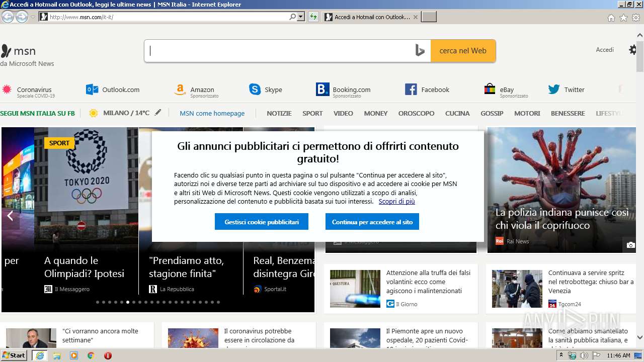Open the Internet Explorer Tools gear icon
Screen dimensions: 644x362
[x=636, y=18]
